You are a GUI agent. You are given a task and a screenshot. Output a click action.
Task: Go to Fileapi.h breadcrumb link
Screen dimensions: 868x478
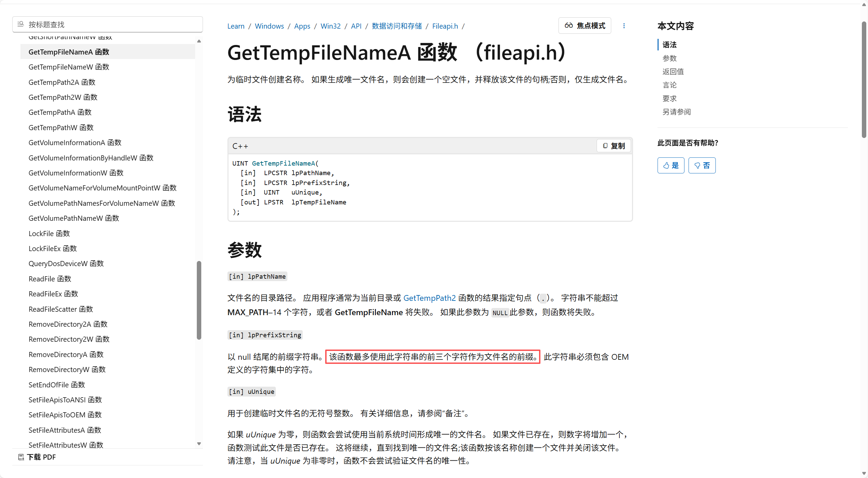[445, 26]
